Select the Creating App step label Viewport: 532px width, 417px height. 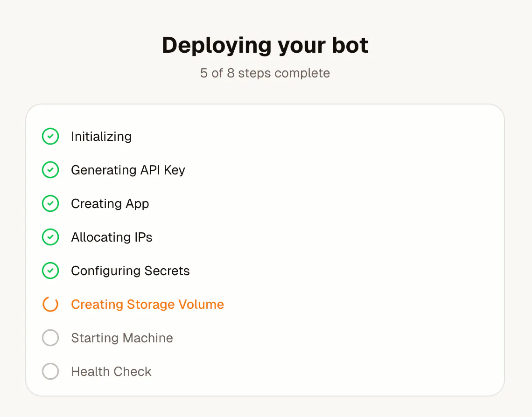pos(110,204)
